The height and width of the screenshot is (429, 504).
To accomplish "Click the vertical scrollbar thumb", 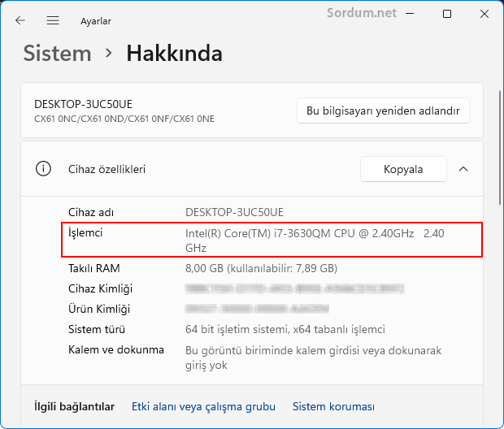I will point(500,149).
